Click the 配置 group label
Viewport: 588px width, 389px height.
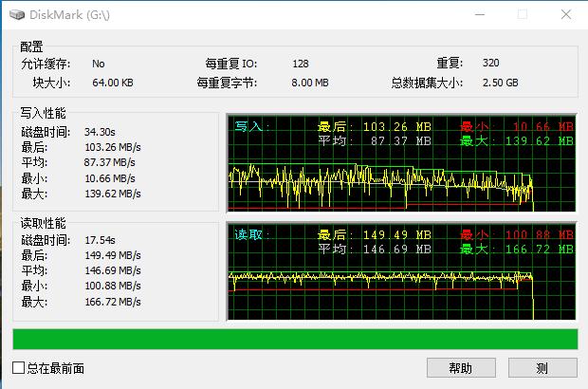[31, 46]
